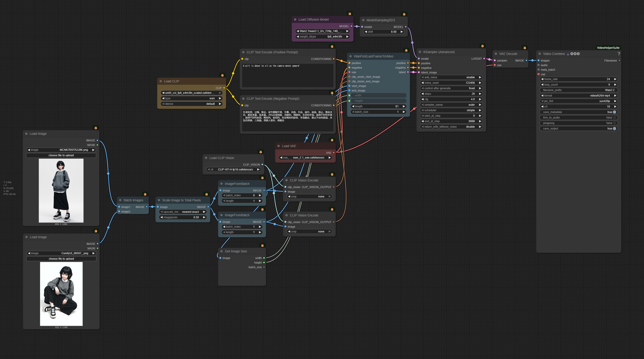Increase the steps value with right arrow

480,94
